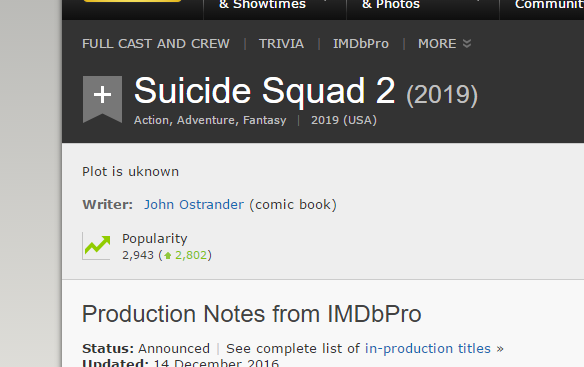This screenshot has height=367, width=584.
Task: Click the green popularity trend chart icon
Action: click(96, 246)
